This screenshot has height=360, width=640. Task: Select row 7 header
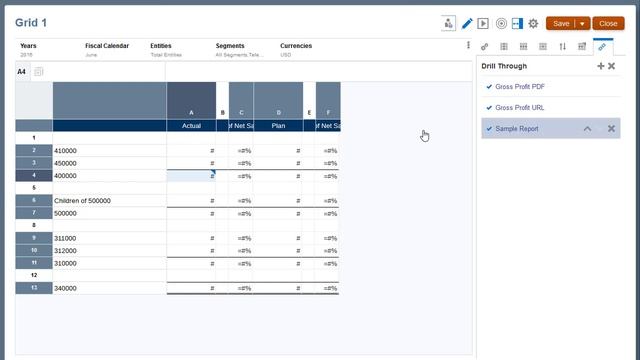coord(34,213)
